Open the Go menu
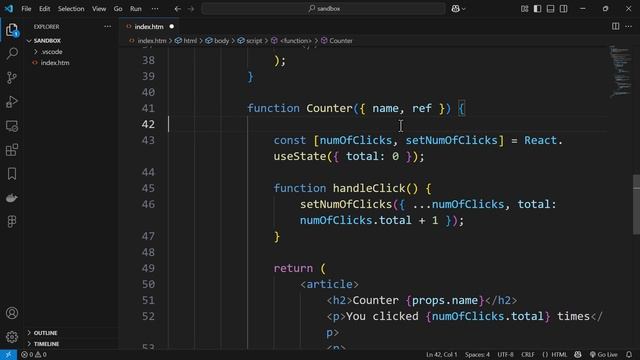Viewport: 640px width, 360px height. point(118,9)
